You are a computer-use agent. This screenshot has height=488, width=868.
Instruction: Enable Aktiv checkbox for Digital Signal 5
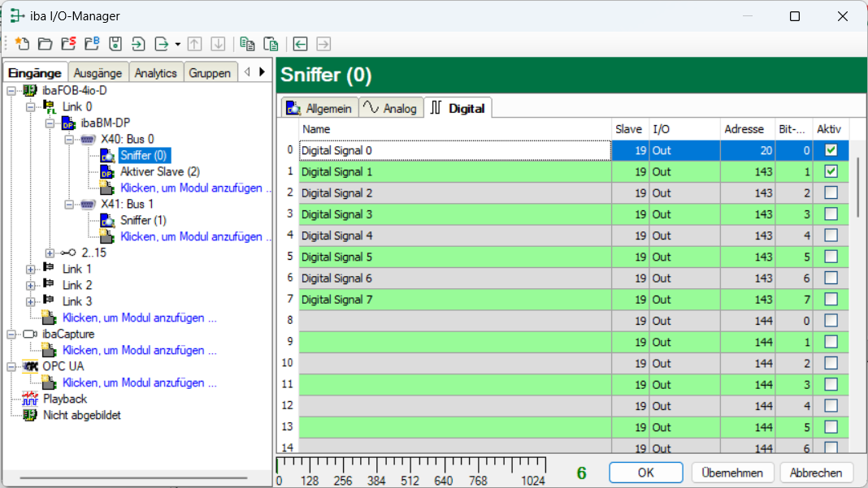831,257
